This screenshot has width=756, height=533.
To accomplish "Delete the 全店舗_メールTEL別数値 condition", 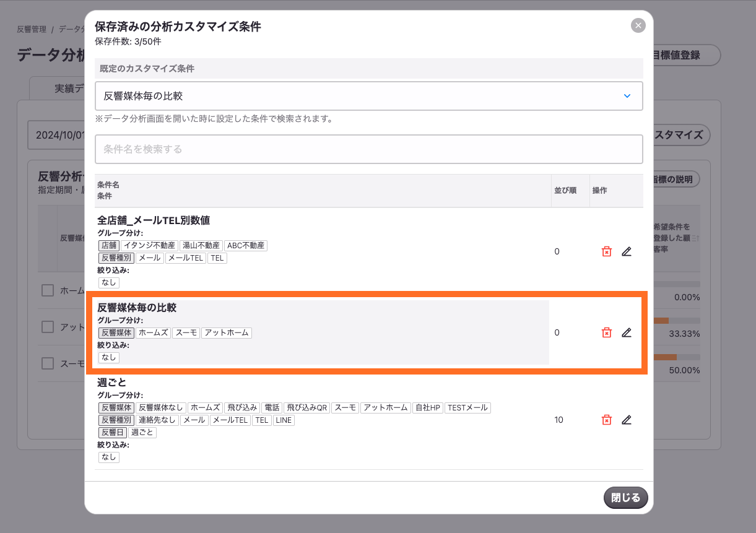I will coord(607,251).
